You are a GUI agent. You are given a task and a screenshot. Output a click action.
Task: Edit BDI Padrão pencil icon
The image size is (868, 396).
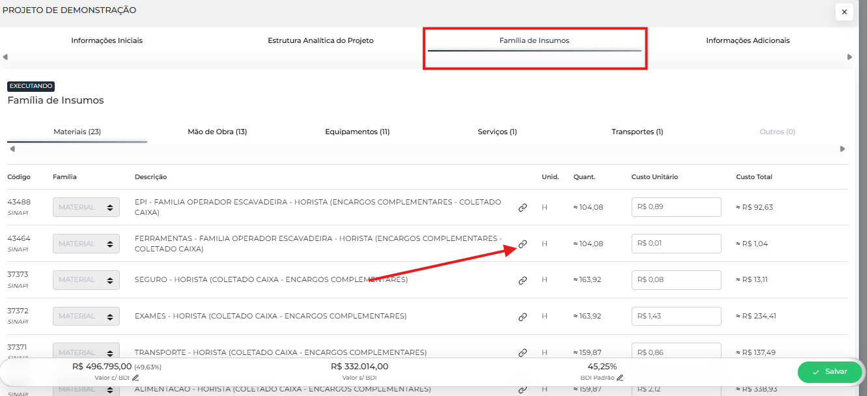620,378
